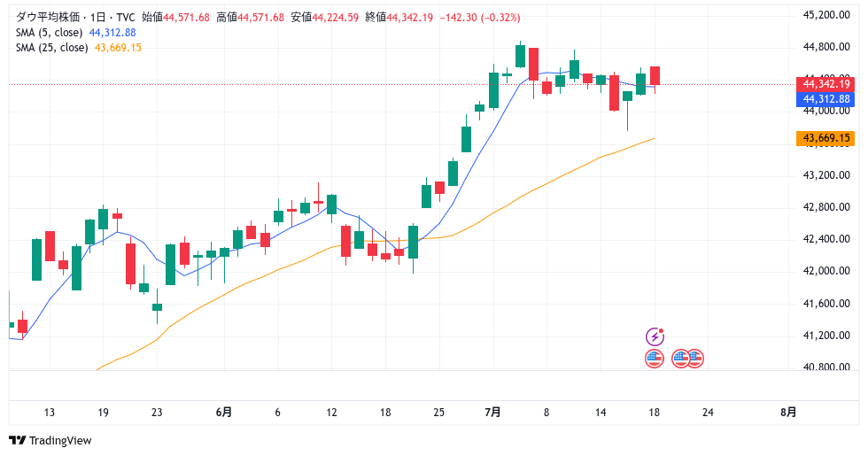Click the 41,600.00 price axis label
Screen dimensions: 868x456
tap(826, 303)
